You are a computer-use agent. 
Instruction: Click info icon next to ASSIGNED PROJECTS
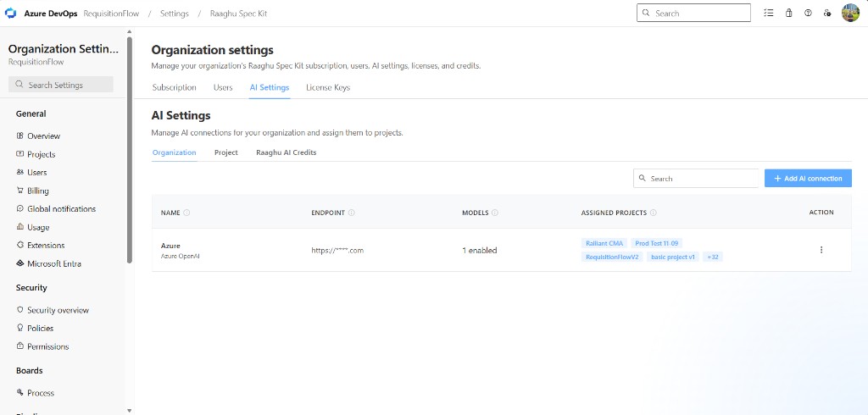pos(654,213)
